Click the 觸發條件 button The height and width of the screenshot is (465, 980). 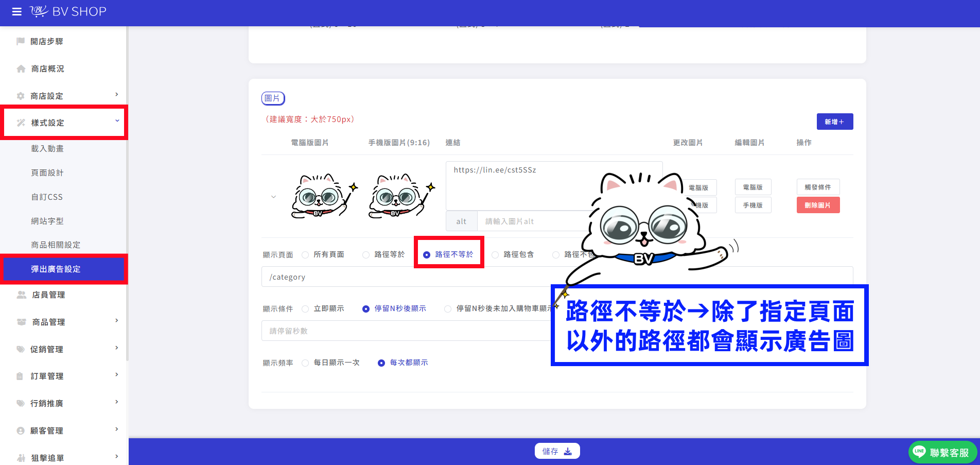click(818, 187)
